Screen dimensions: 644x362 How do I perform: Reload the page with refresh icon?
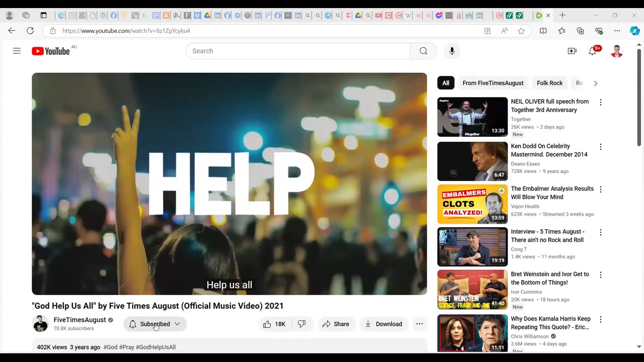pos(30,31)
